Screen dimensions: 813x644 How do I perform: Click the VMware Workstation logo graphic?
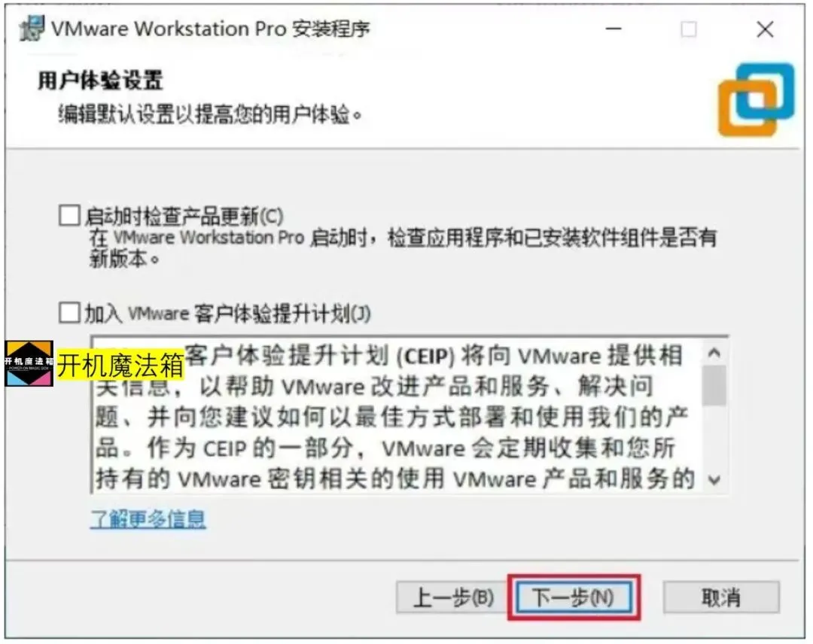756,99
